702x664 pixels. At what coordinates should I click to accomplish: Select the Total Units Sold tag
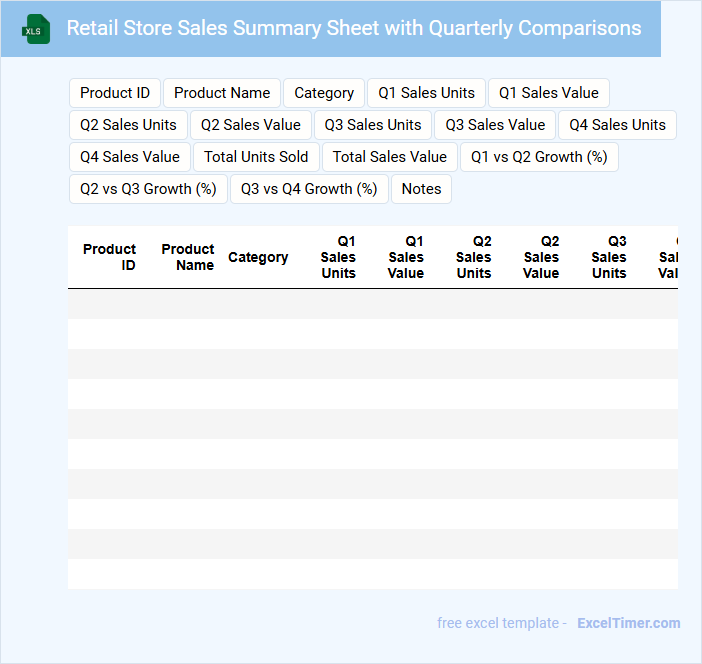(256, 157)
